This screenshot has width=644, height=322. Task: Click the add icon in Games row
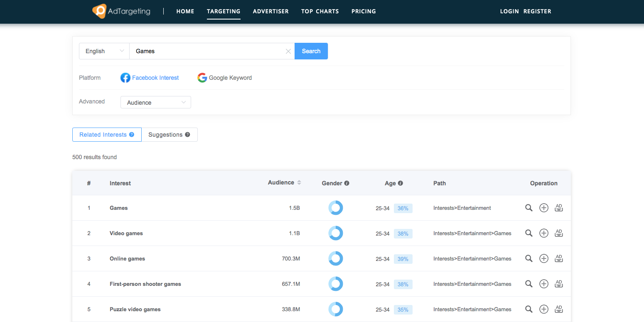pos(544,208)
